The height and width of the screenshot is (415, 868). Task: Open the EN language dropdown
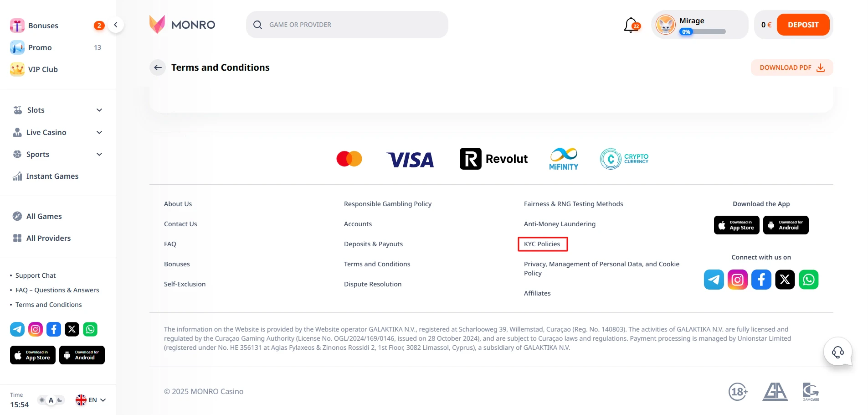(x=90, y=399)
